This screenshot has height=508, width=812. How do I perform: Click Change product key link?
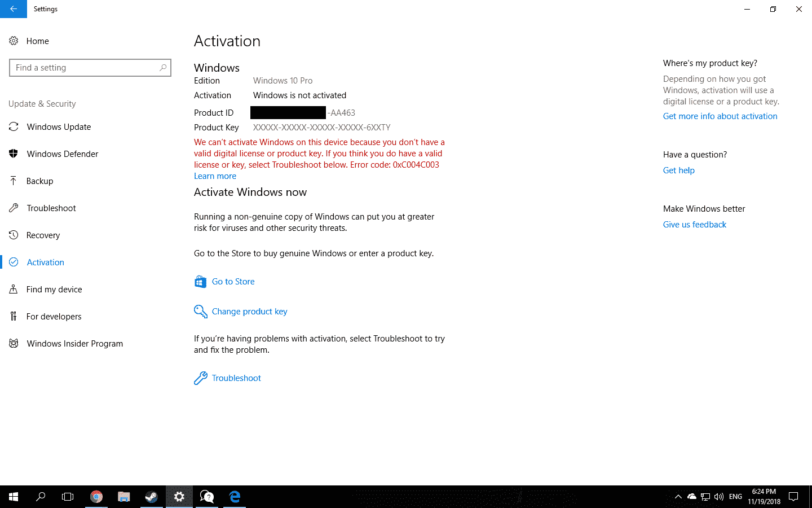[x=249, y=312]
